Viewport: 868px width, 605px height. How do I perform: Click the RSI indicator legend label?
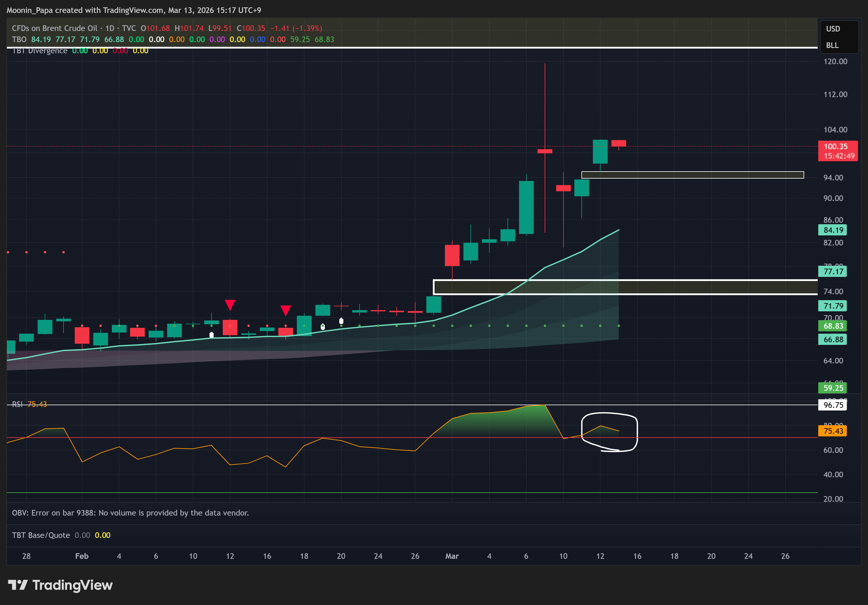click(x=17, y=404)
